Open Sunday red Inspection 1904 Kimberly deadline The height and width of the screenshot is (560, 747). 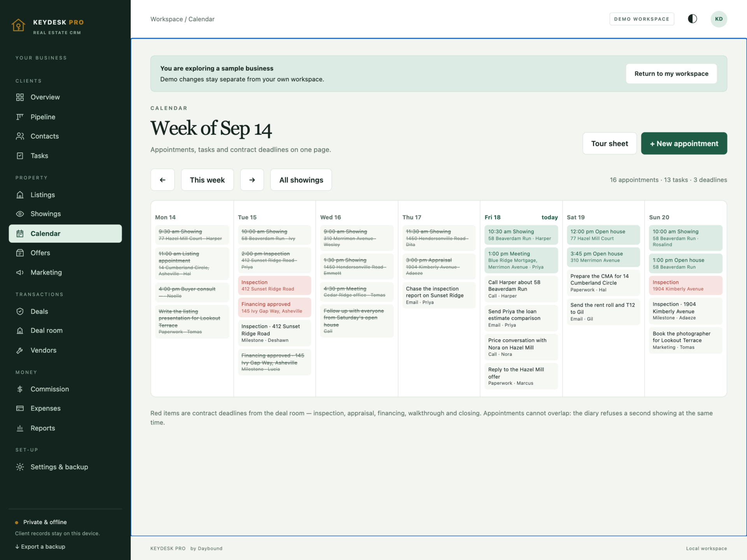coord(685,285)
